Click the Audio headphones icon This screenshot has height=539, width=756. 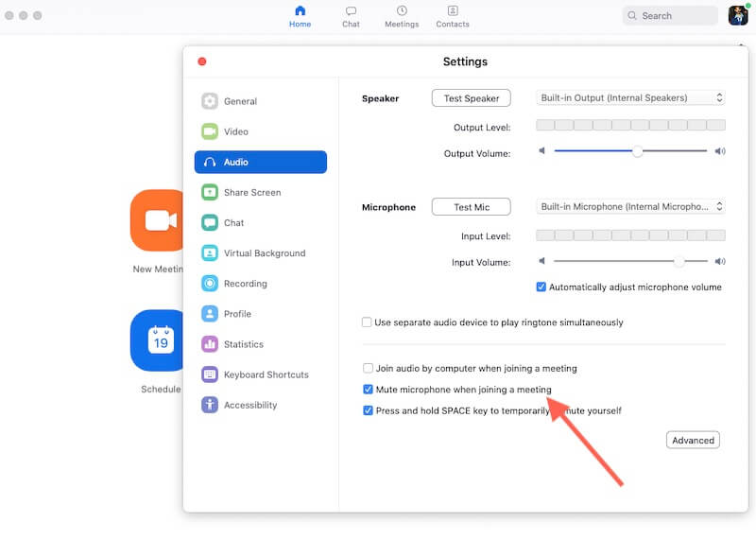pyautogui.click(x=209, y=162)
